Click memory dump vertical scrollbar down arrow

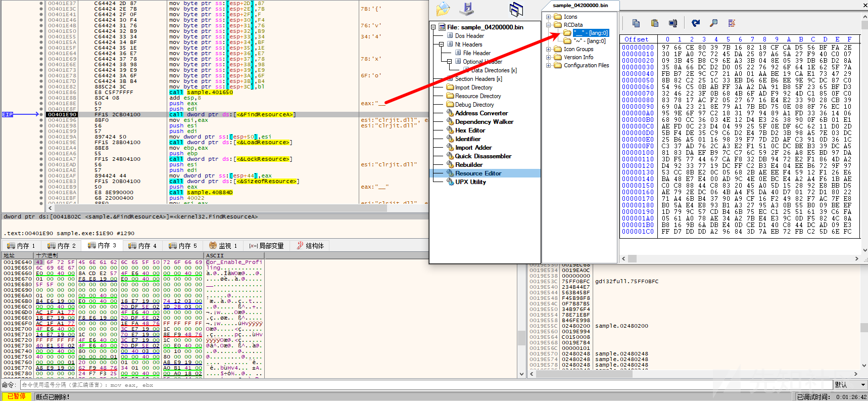coord(522,374)
